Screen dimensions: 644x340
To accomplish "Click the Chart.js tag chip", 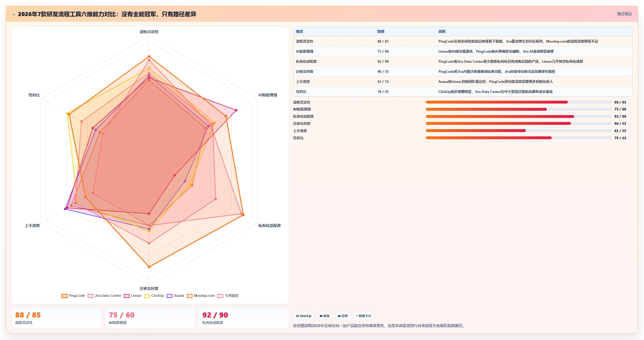I will (x=304, y=316).
